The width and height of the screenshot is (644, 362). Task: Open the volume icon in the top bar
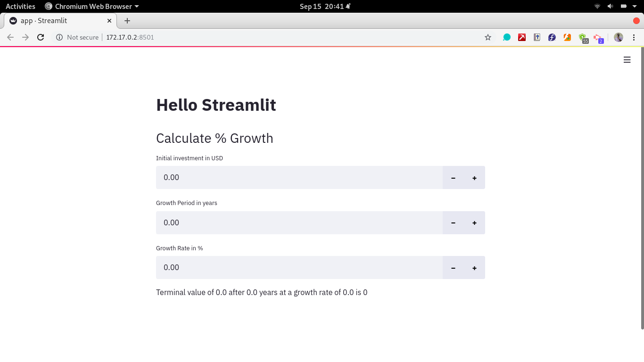[610, 6]
